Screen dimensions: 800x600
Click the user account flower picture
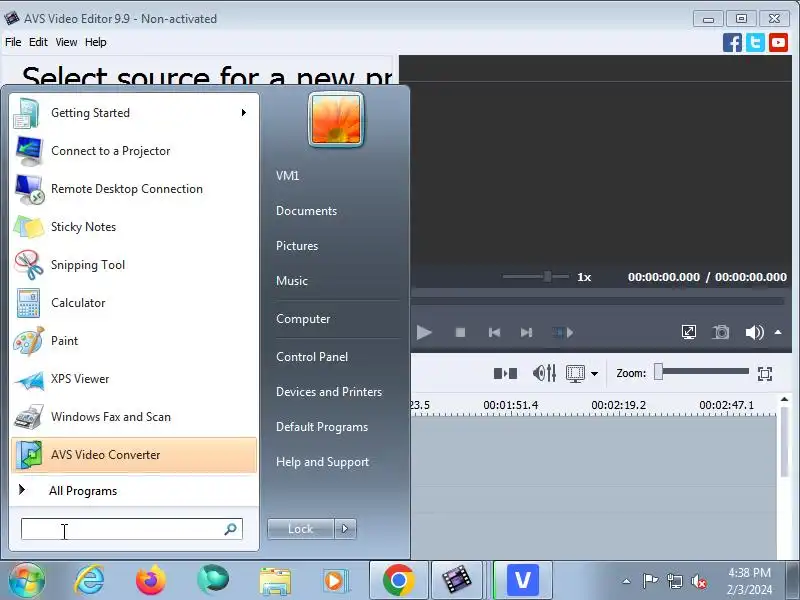(x=336, y=120)
